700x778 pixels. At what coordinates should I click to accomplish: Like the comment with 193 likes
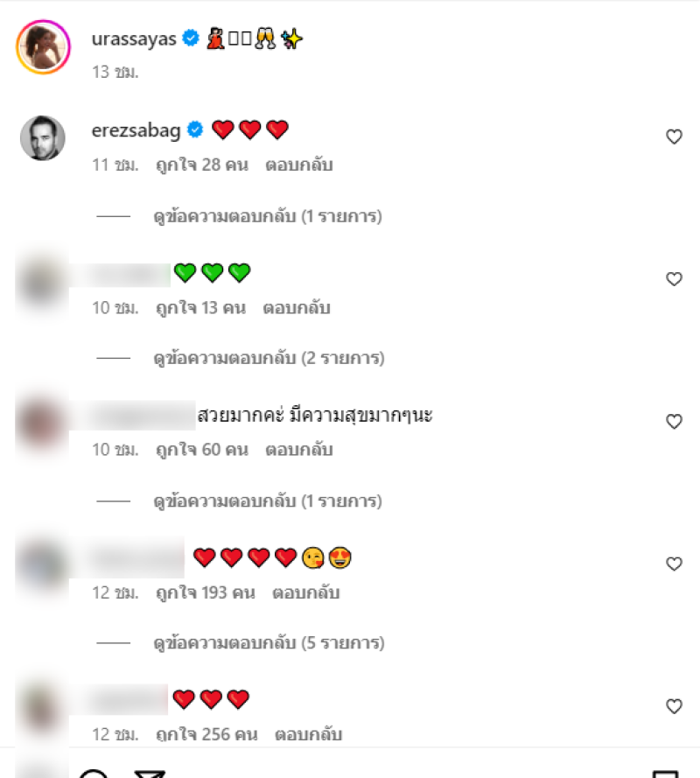pyautogui.click(x=674, y=564)
